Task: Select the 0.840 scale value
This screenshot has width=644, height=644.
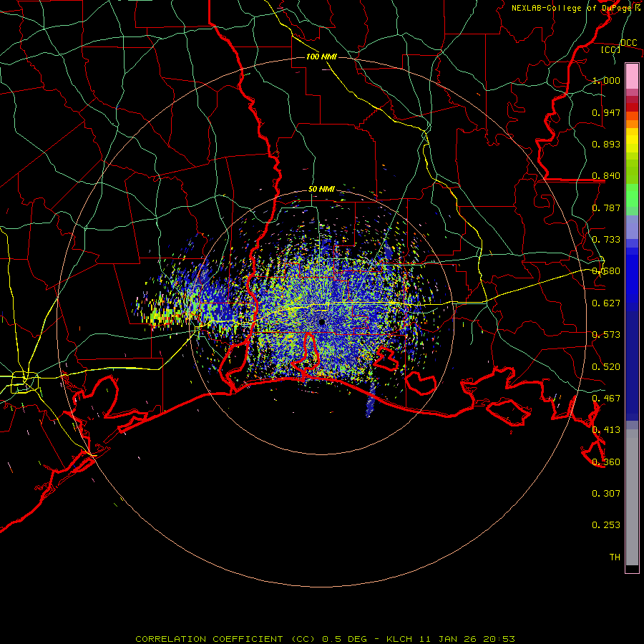Action: pyautogui.click(x=606, y=176)
